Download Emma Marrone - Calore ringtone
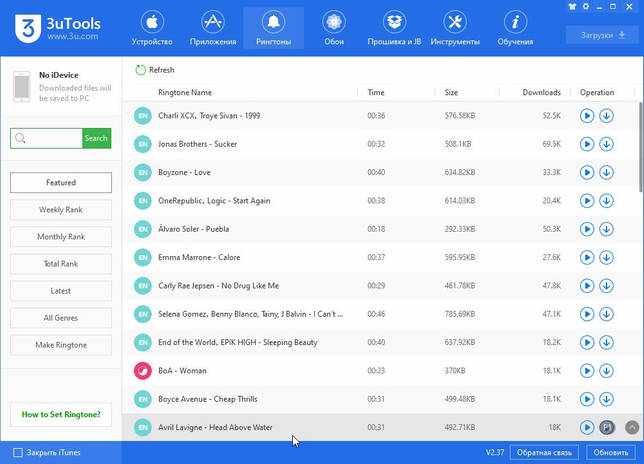 [x=606, y=257]
